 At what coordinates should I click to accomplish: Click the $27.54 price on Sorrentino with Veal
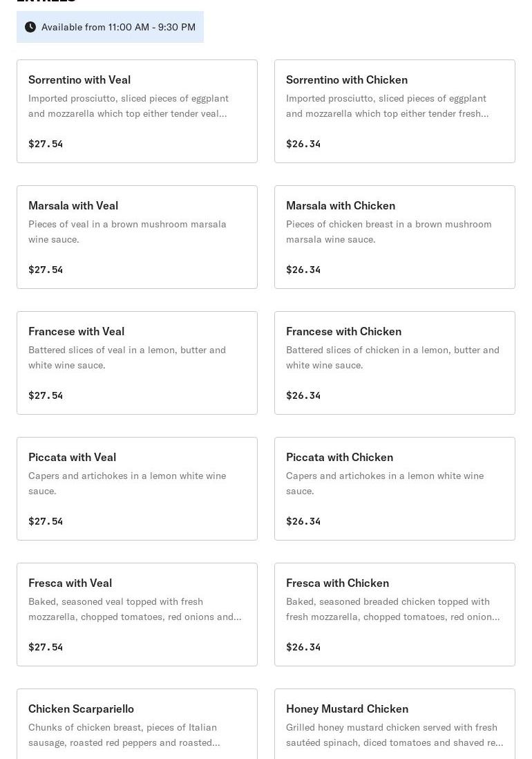46,144
